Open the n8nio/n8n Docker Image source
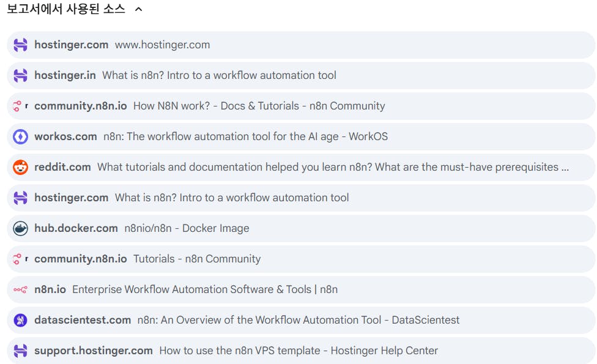Image resolution: width=597 pixels, height=364 pixels. pos(187,228)
